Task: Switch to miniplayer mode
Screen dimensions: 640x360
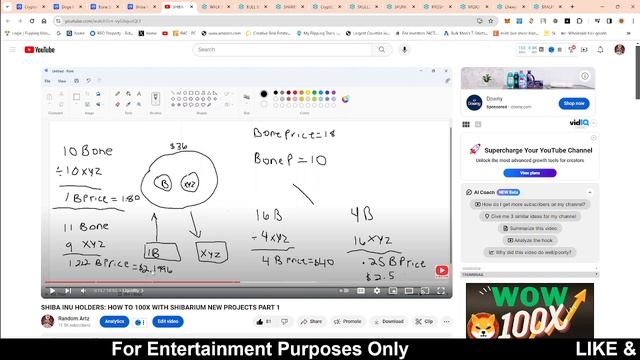Action: pyautogui.click(x=393, y=291)
